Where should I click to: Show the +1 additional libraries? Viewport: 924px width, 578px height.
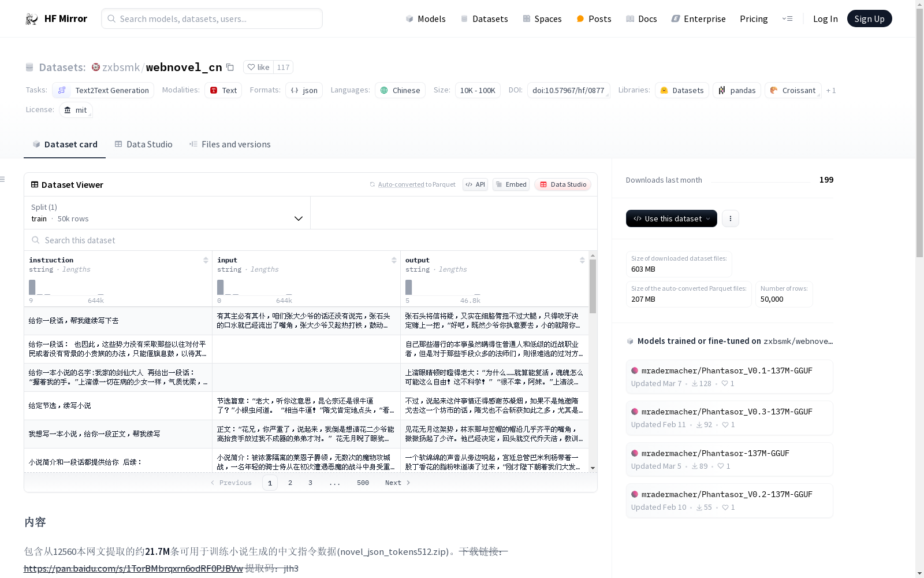click(831, 90)
